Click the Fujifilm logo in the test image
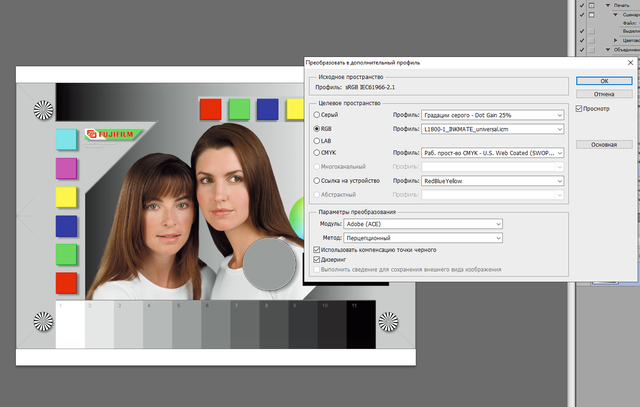This screenshot has width=640, height=407. 114,134
